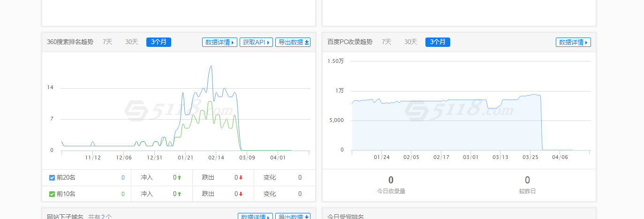Click the green up arrow in 前10名 row
644x219 pixels.
coord(179,194)
